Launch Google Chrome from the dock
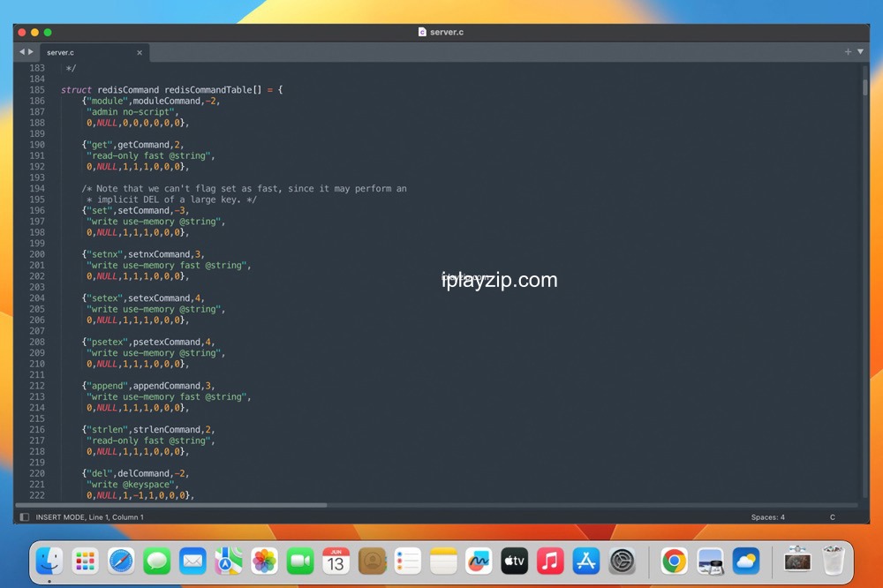883x588 pixels. click(674, 561)
